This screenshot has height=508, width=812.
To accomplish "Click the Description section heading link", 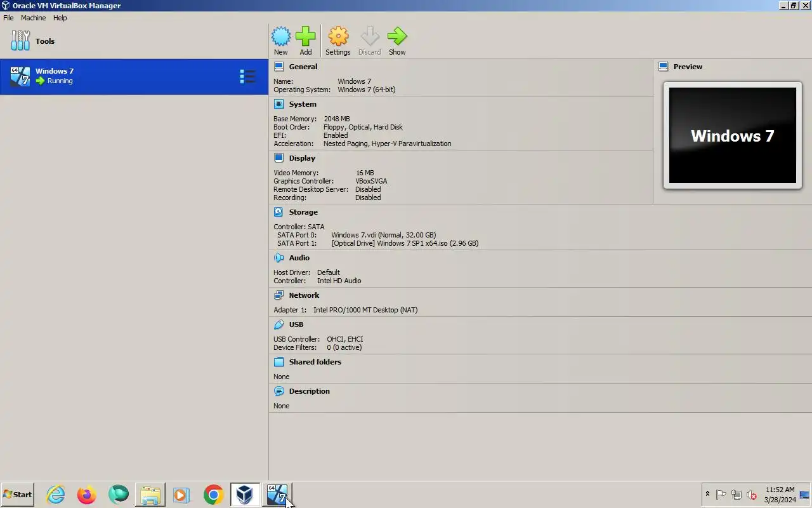I will [x=310, y=391].
